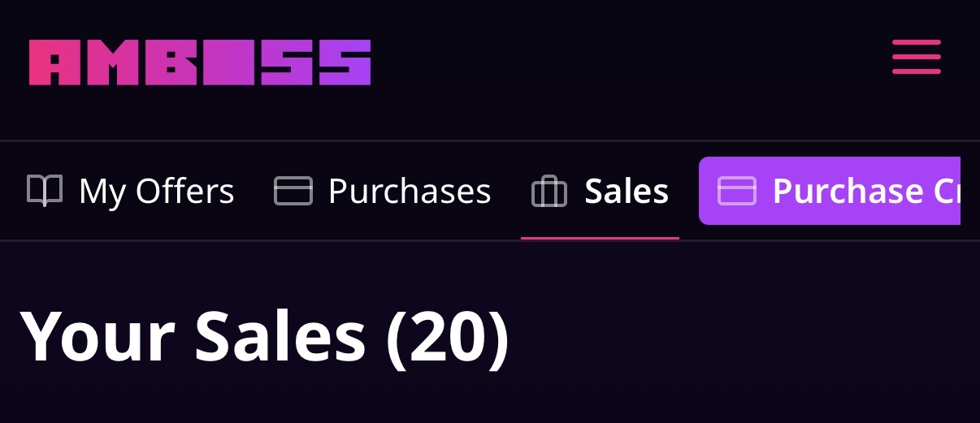The width and height of the screenshot is (980, 423).
Task: Click the card icon beside Purchases
Action: point(293,191)
